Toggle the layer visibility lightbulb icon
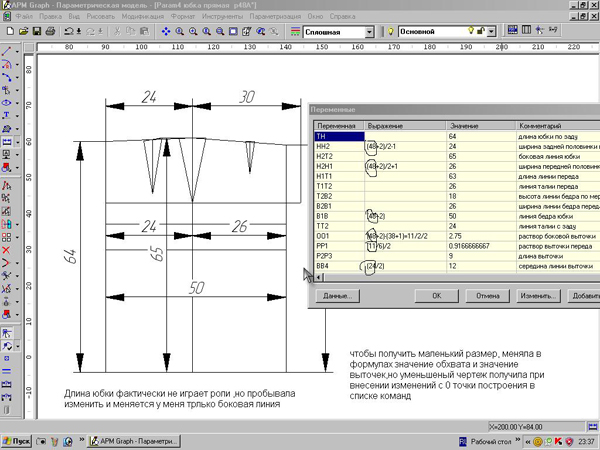600x450 pixels. pos(470,32)
